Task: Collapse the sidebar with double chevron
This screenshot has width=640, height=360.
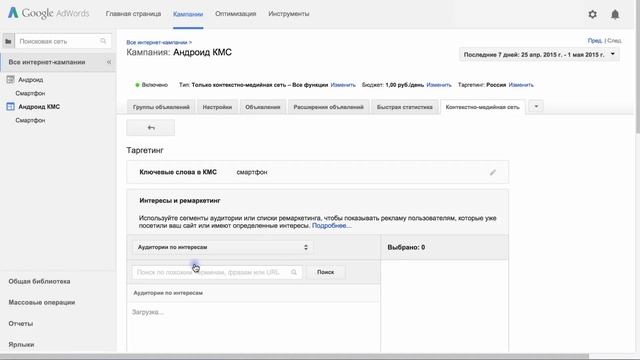Action: click(109, 62)
